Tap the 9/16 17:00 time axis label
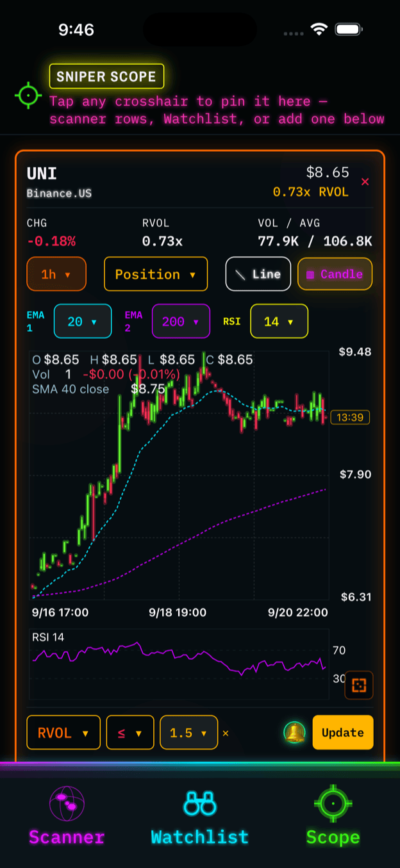The width and height of the screenshot is (400, 868). coord(60,612)
